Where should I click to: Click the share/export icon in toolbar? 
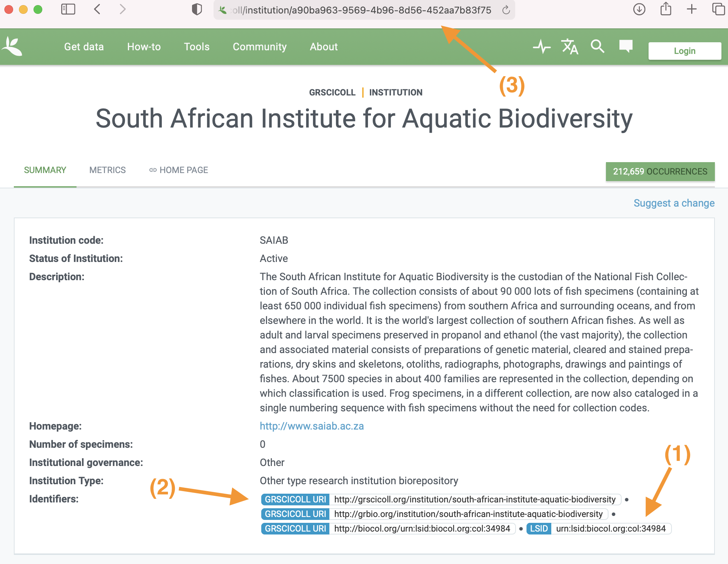tap(666, 10)
